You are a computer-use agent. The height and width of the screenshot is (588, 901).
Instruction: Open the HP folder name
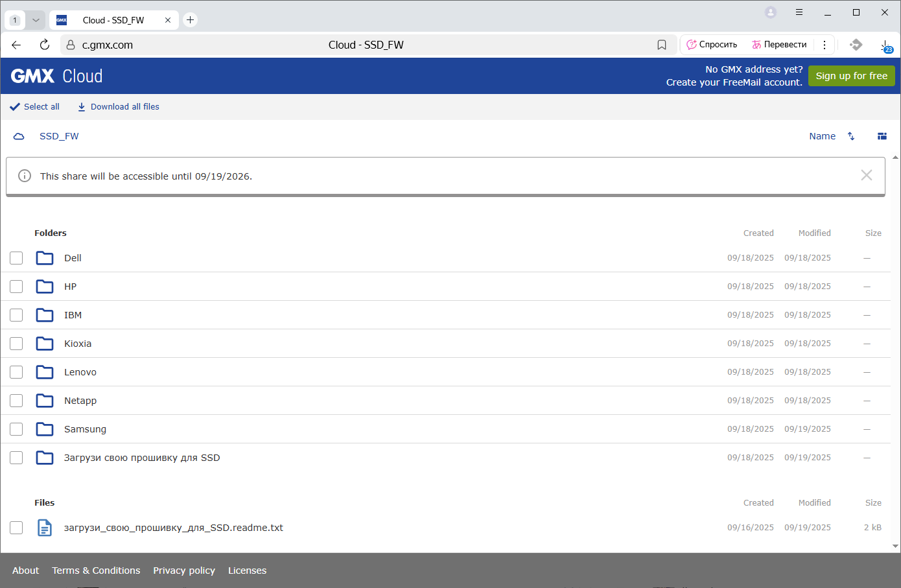pyautogui.click(x=70, y=287)
